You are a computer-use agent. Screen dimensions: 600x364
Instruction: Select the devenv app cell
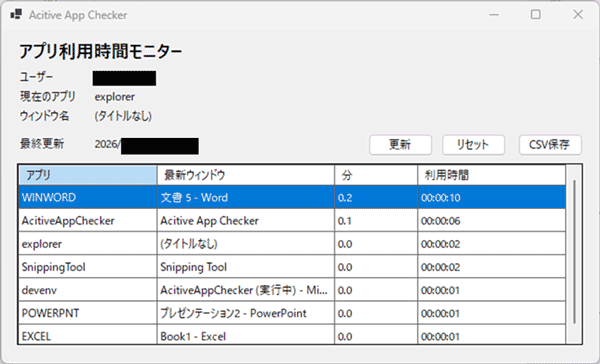pos(88,290)
